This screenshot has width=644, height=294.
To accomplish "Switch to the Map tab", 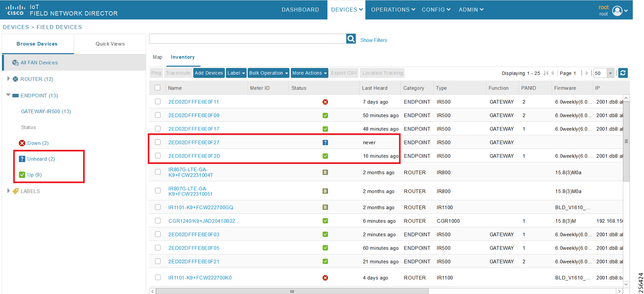I will click(x=158, y=57).
